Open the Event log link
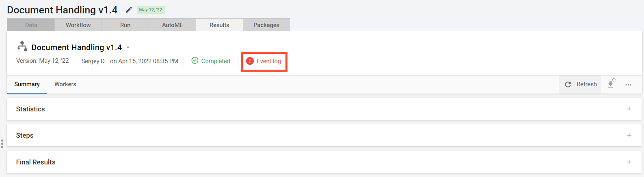The width and height of the screenshot is (644, 177). pyautogui.click(x=269, y=61)
